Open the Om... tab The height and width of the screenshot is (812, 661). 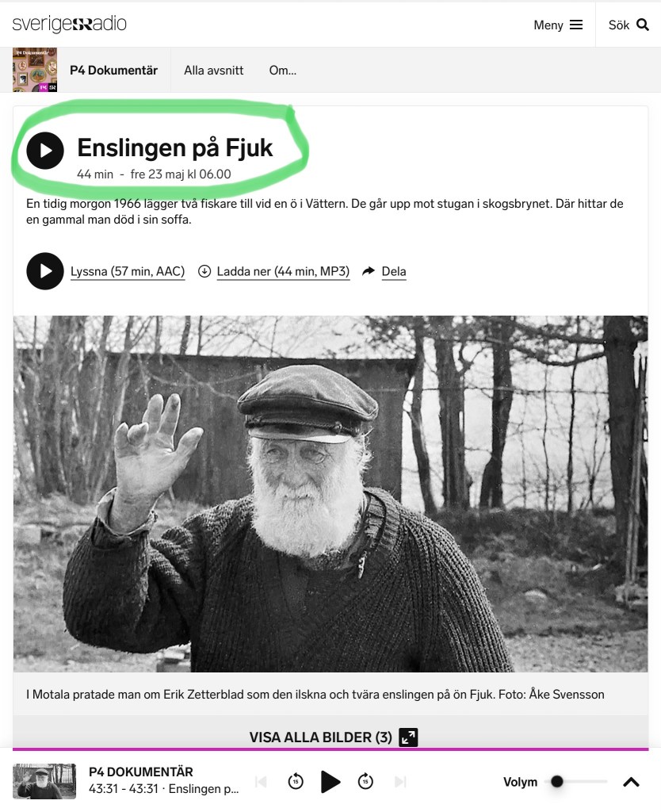[x=283, y=71]
